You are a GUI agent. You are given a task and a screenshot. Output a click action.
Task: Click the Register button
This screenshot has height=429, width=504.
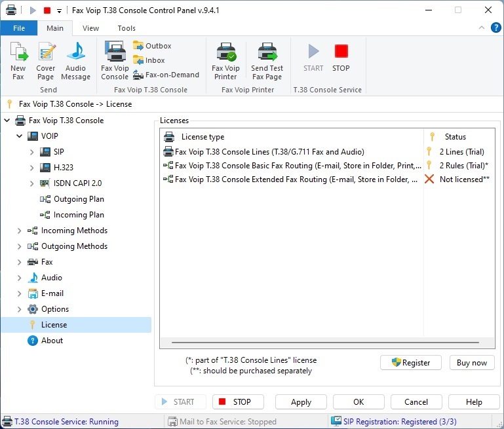click(410, 363)
